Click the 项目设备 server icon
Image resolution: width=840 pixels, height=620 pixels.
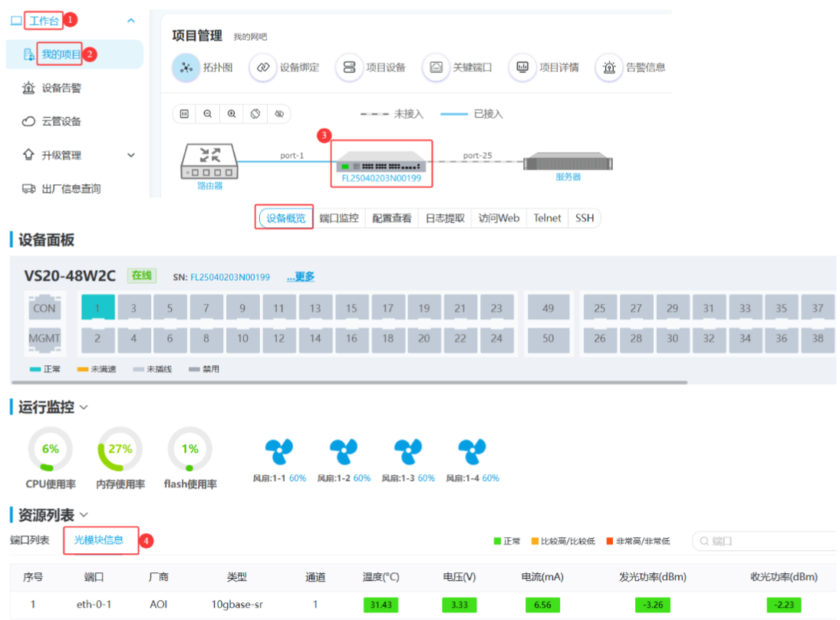(350, 68)
